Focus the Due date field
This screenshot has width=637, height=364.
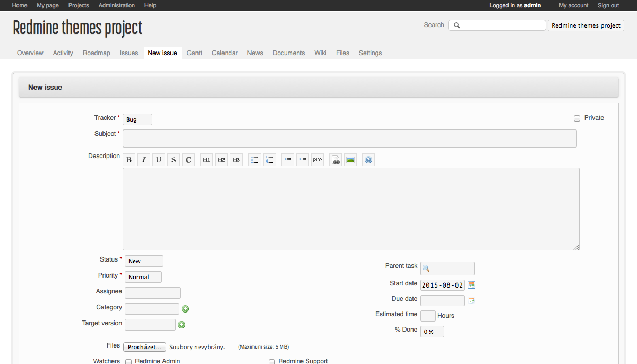tap(443, 300)
